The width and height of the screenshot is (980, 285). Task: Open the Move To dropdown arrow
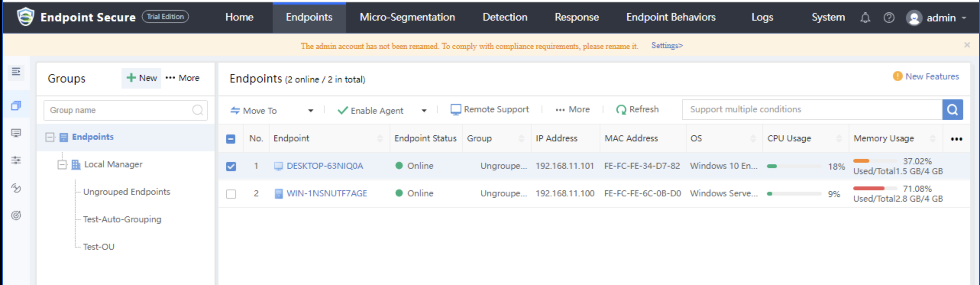310,111
